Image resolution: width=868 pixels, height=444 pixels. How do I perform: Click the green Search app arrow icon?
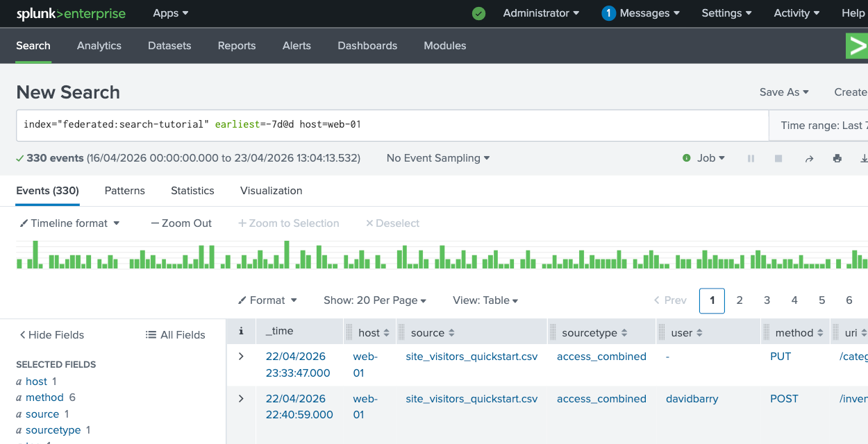tap(858, 46)
